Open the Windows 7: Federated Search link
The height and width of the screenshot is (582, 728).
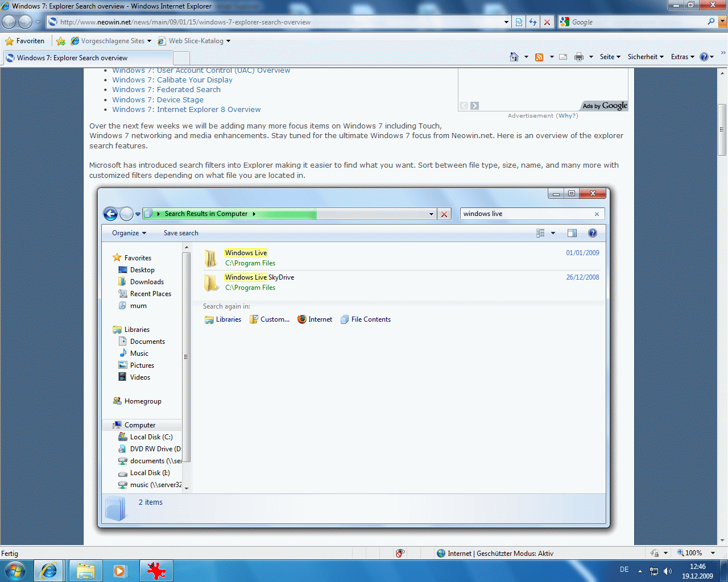point(166,90)
